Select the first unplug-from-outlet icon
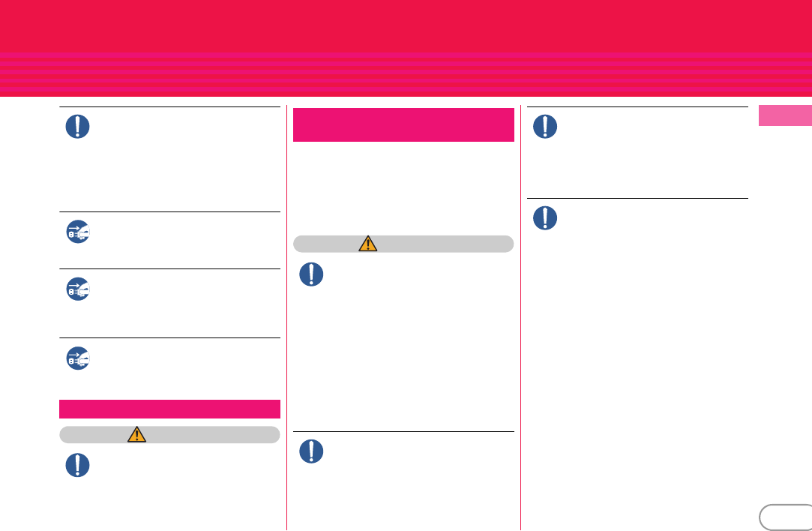The image size is (812, 531). (x=78, y=232)
